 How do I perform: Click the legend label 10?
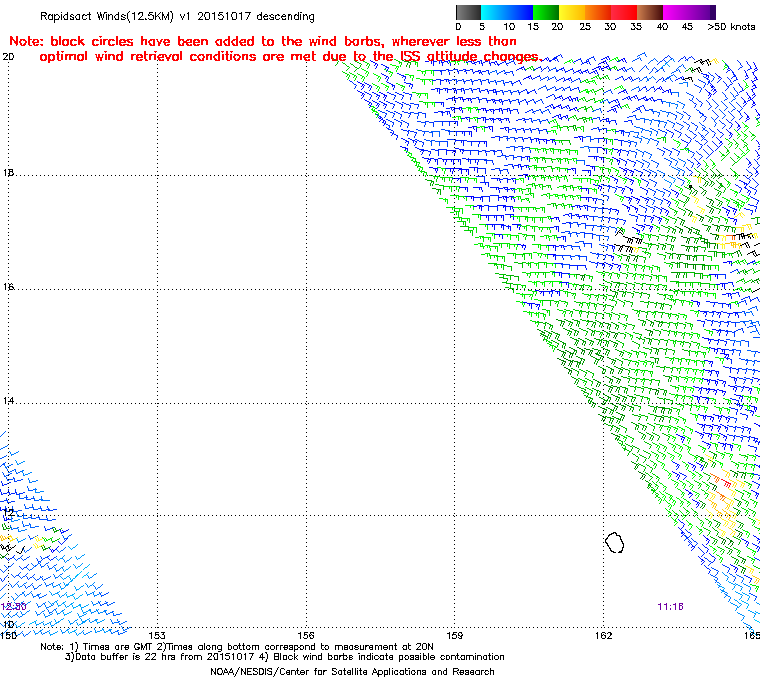(509, 27)
